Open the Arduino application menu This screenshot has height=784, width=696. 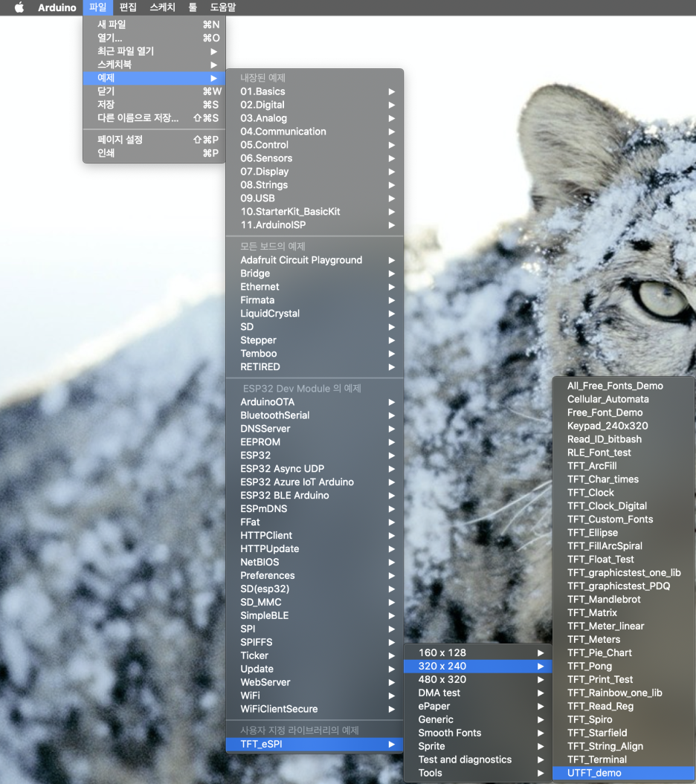click(x=57, y=7)
